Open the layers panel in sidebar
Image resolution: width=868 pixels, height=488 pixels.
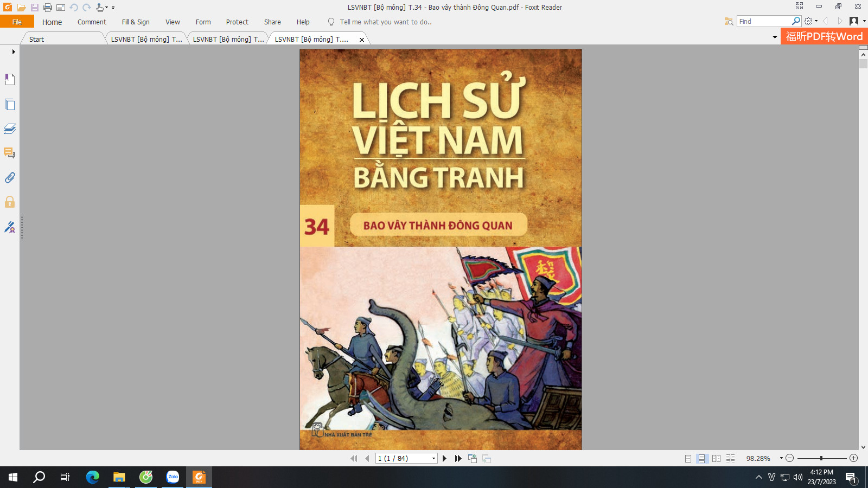pyautogui.click(x=10, y=129)
